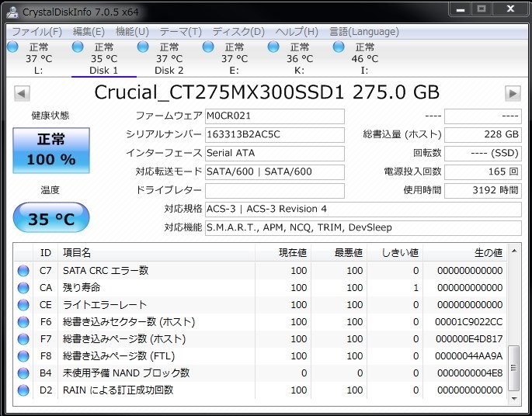
Task: Click the 35 °C temperature button
Action: 51,217
